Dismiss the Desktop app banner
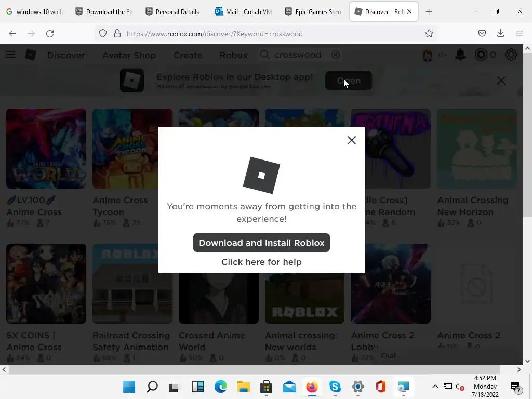Viewport: 532px width, 399px height. click(x=501, y=81)
